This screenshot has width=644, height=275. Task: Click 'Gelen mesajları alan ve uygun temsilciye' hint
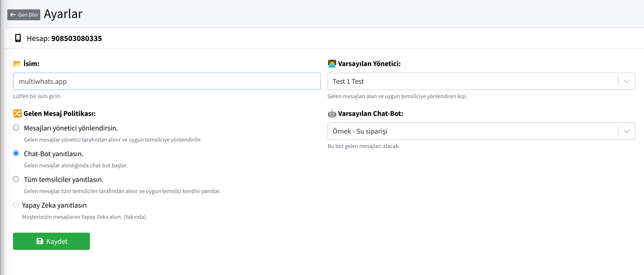pos(397,96)
